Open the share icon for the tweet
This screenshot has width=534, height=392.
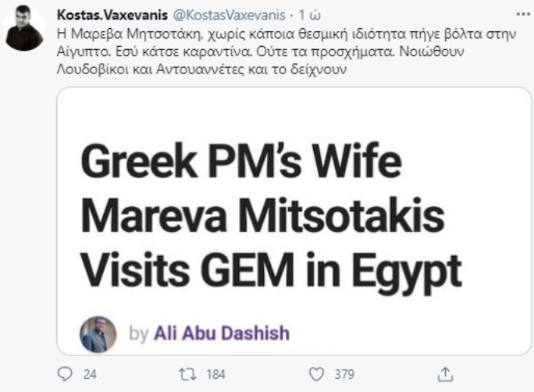click(446, 374)
